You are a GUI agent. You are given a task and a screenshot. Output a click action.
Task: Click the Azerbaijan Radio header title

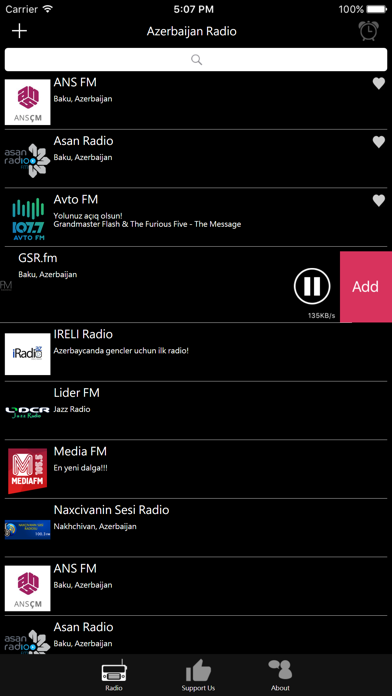click(192, 32)
